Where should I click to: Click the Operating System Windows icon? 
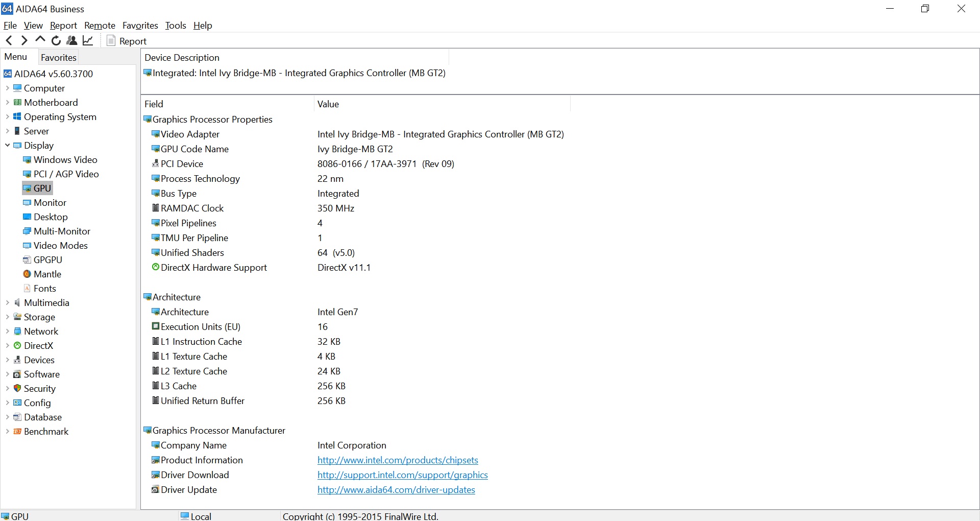[x=17, y=116]
